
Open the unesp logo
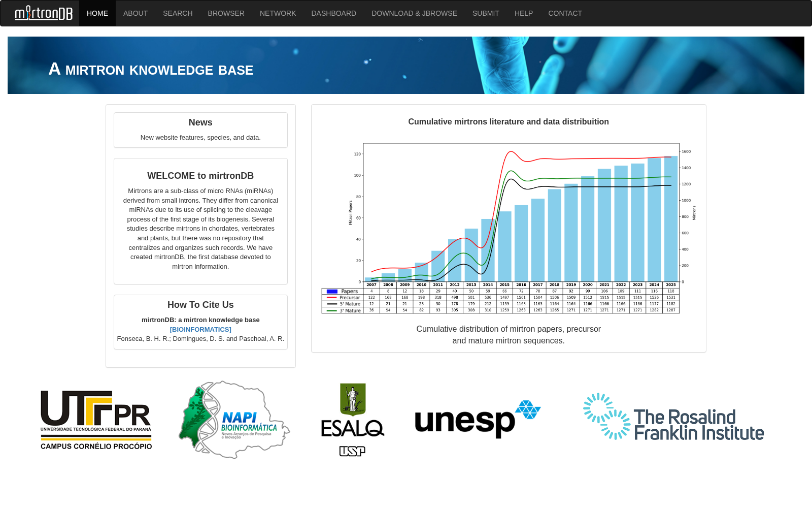478,419
